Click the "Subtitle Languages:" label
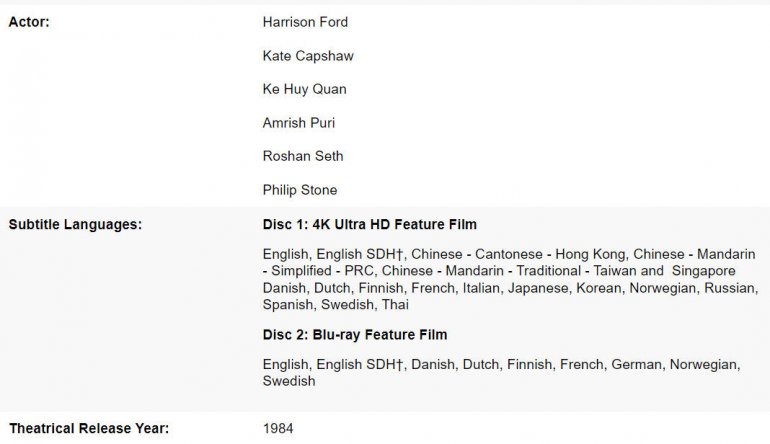Image resolution: width=770 pixels, height=444 pixels. point(75,224)
